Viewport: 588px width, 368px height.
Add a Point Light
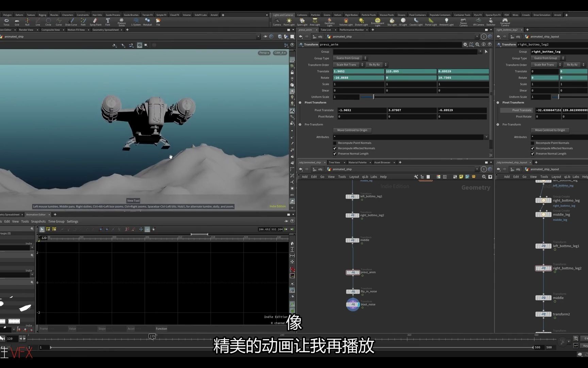289,22
